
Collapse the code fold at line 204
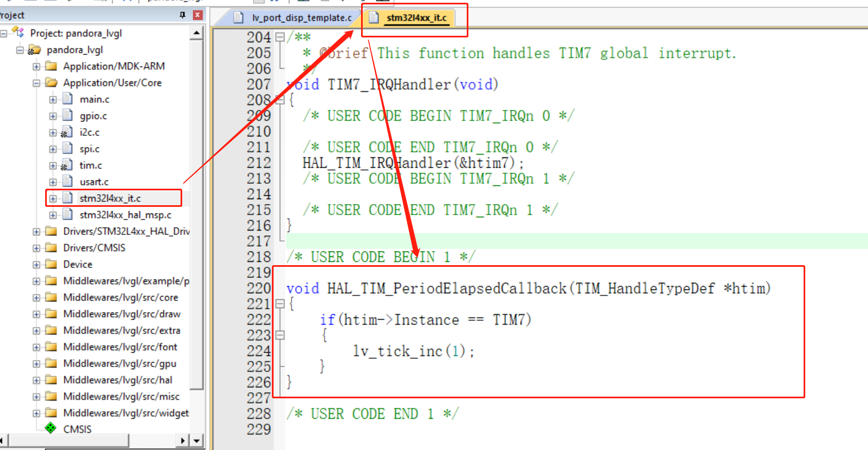coord(280,37)
